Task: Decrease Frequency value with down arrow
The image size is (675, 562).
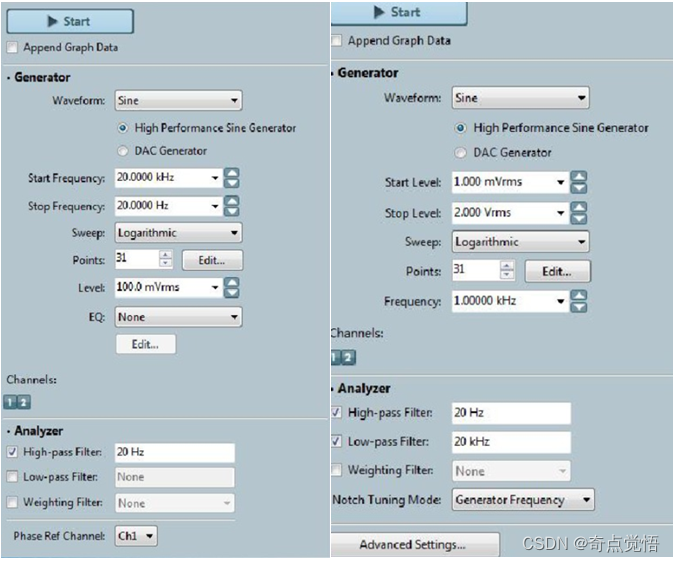Action: point(579,307)
